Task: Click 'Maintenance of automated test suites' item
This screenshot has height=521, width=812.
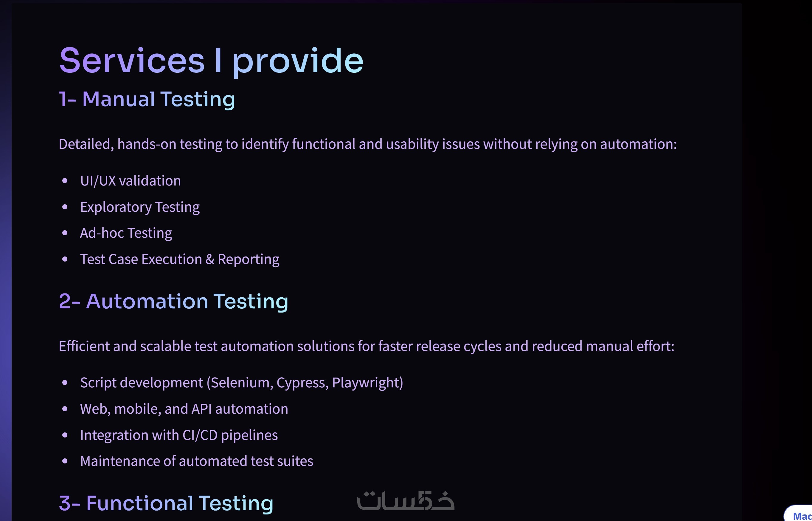Action: pos(196,461)
